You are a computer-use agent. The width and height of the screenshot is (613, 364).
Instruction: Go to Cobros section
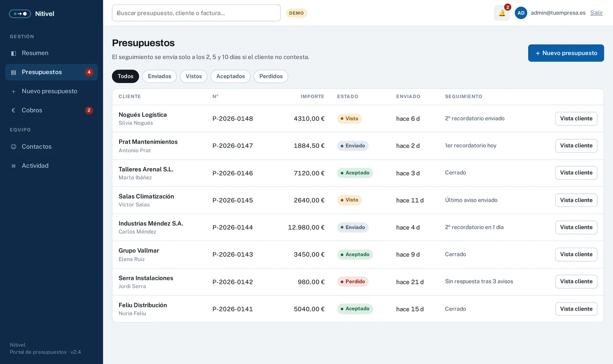52,110
